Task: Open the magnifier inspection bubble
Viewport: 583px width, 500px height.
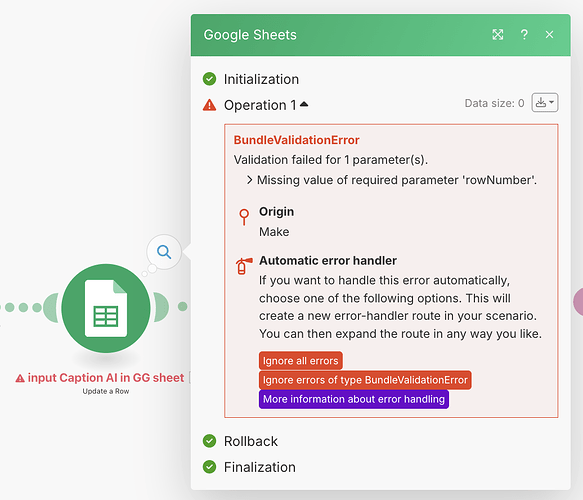Action: 164,252
